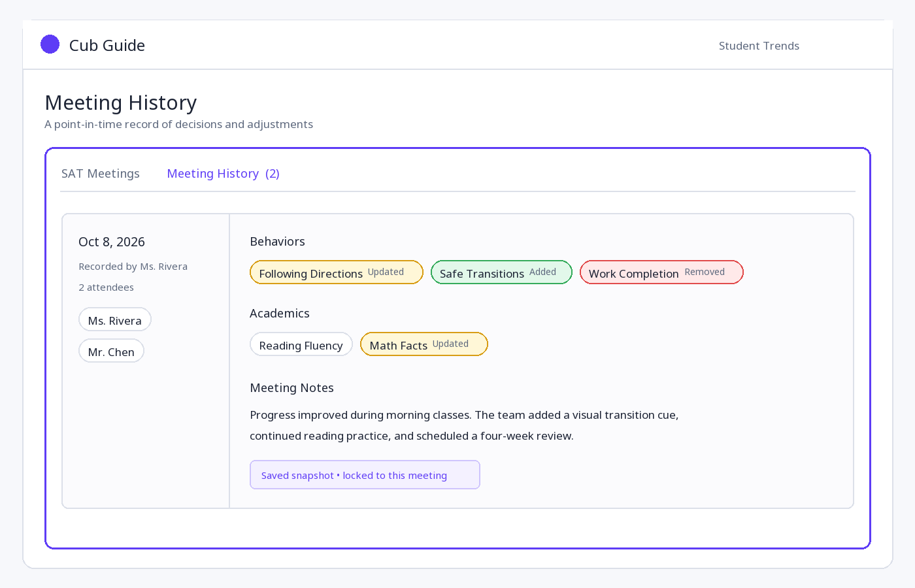915x588 pixels.
Task: Click the purple Cub Guide logo circle
Action: (x=50, y=44)
